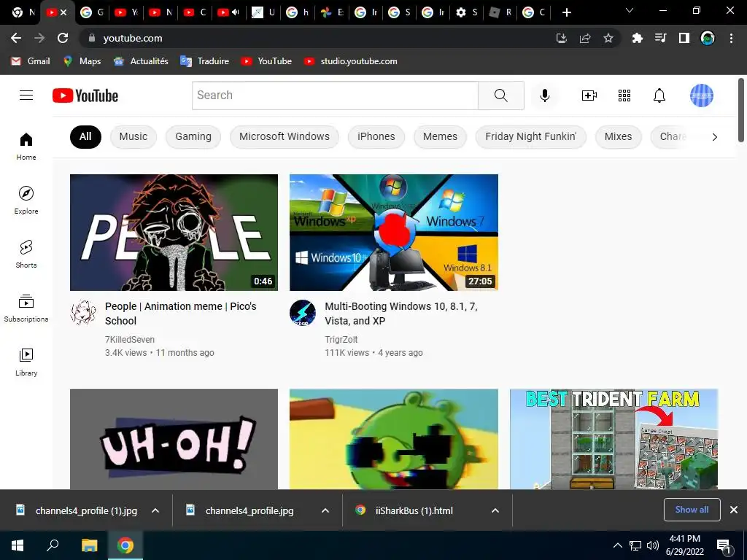
Task: Open the 7KilledSeven channel name
Action: point(130,340)
